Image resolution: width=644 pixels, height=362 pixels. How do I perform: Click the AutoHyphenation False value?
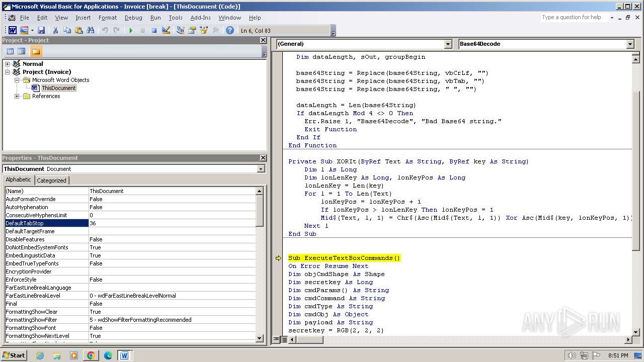click(172, 207)
